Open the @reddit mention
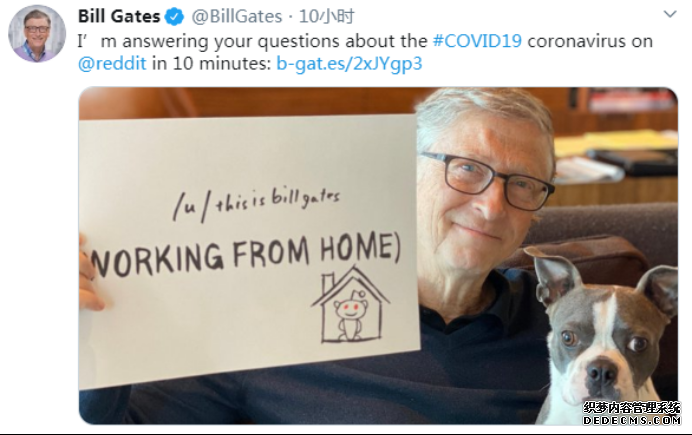The image size is (692, 435). (x=112, y=64)
